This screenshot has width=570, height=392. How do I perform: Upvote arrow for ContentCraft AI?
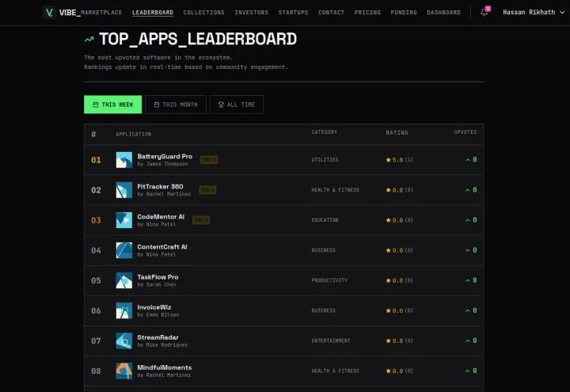[x=468, y=250]
